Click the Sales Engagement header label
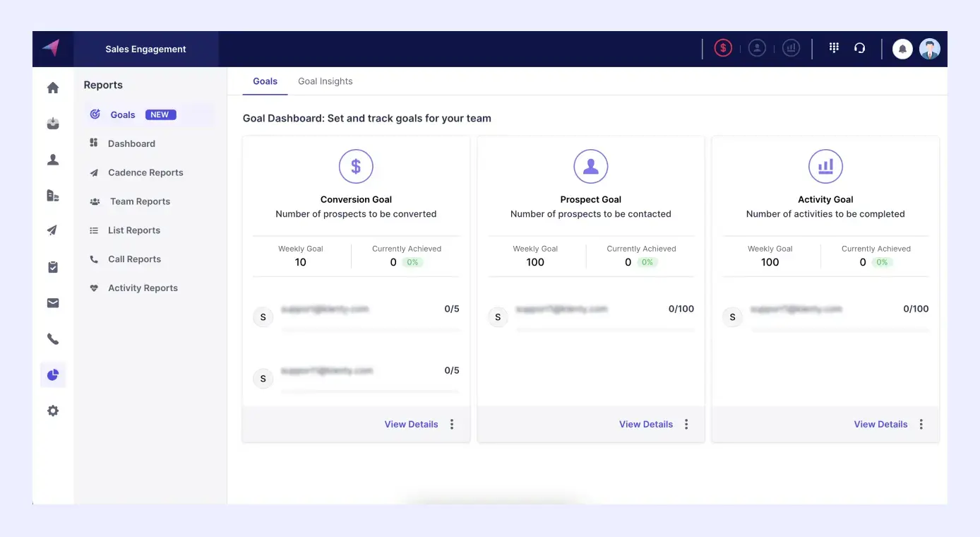Viewport: 980px width, 537px height. (x=145, y=49)
